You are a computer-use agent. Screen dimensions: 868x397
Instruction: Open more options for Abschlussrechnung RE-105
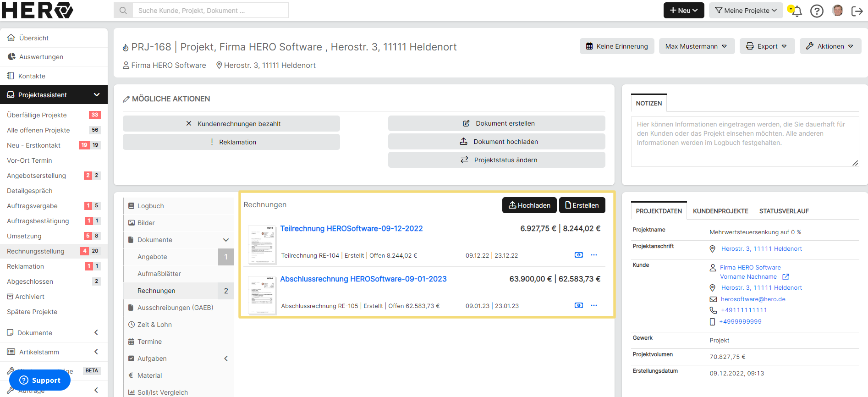click(594, 305)
